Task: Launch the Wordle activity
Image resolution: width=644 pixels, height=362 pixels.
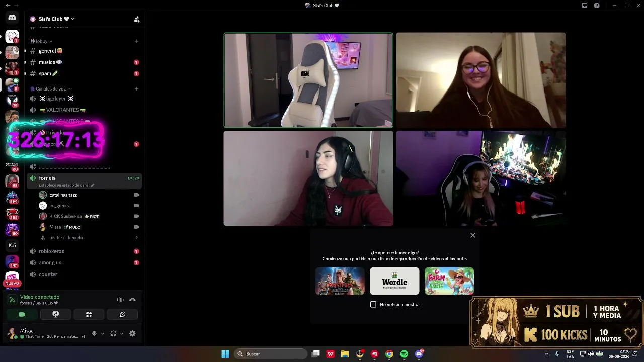Action: coord(394,281)
